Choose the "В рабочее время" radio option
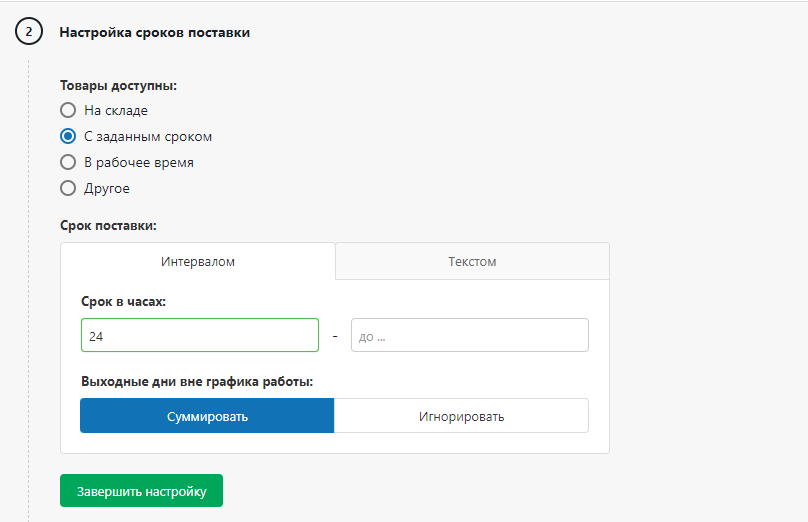This screenshot has width=808, height=522. [68, 162]
